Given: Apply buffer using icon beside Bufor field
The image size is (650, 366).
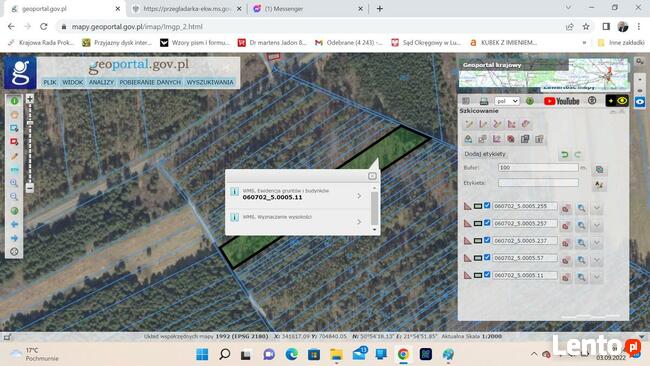Looking at the screenshot, I should click(599, 169).
